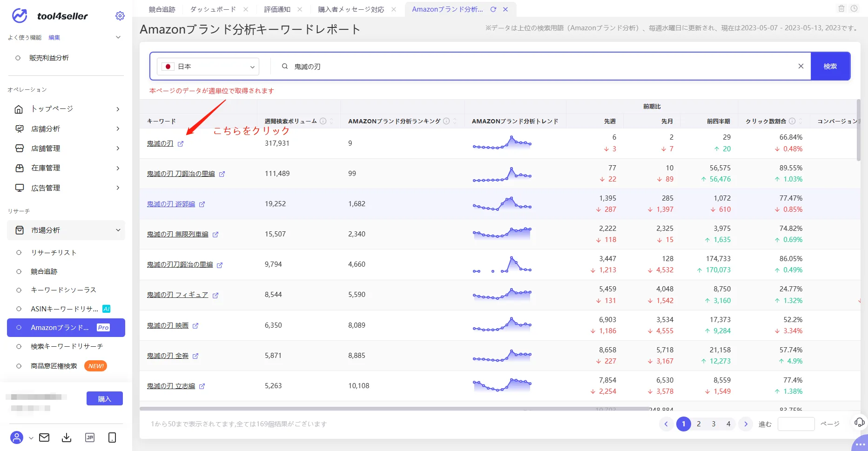Open the download icon in sidebar footer
The width and height of the screenshot is (868, 451).
67,438
